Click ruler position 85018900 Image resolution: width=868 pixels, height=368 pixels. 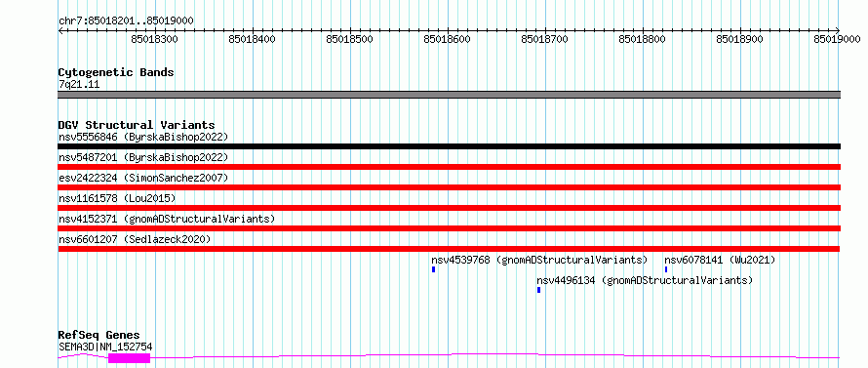click(740, 39)
